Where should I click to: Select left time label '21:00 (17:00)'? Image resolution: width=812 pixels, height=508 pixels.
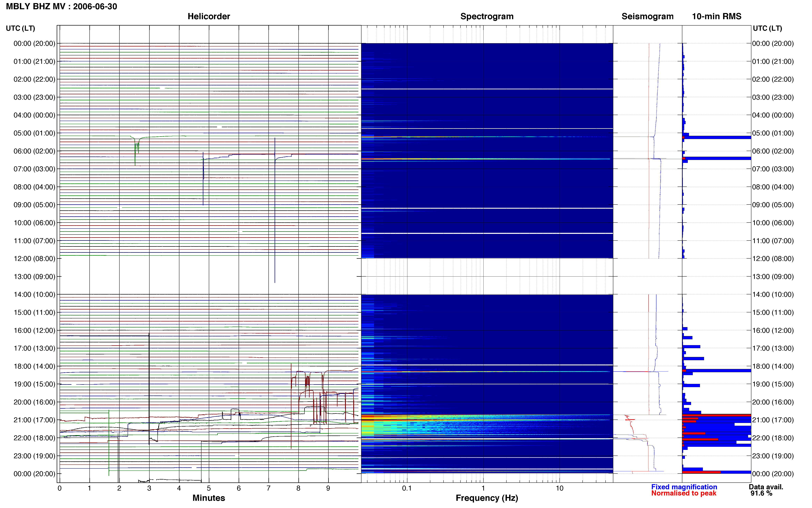[34, 420]
